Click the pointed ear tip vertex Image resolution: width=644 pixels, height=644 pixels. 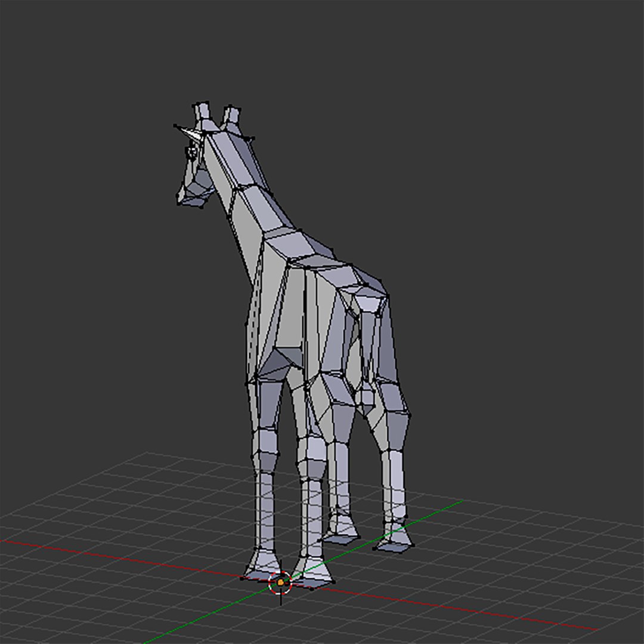click(x=175, y=126)
